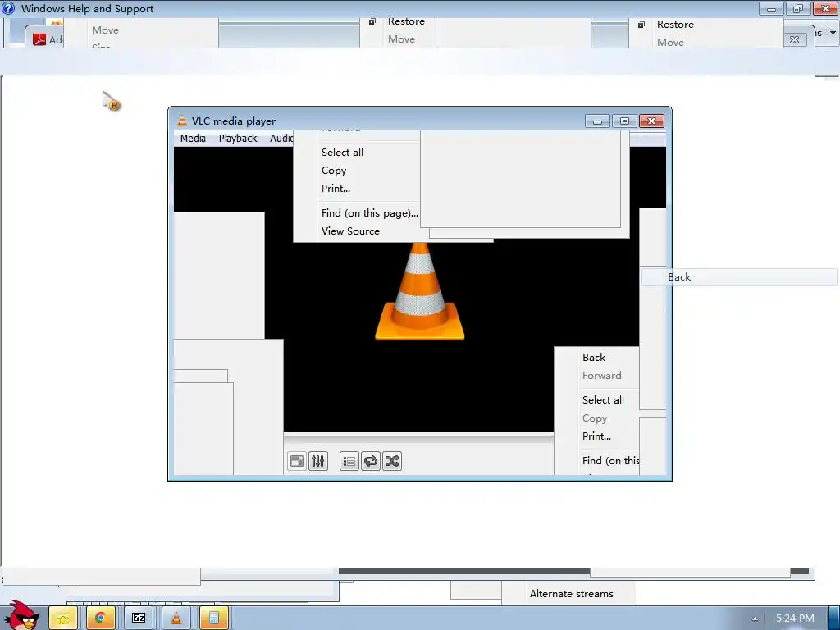This screenshot has height=630, width=840.
Task: Toggle the VLC loop repeat icon
Action: pos(371,461)
